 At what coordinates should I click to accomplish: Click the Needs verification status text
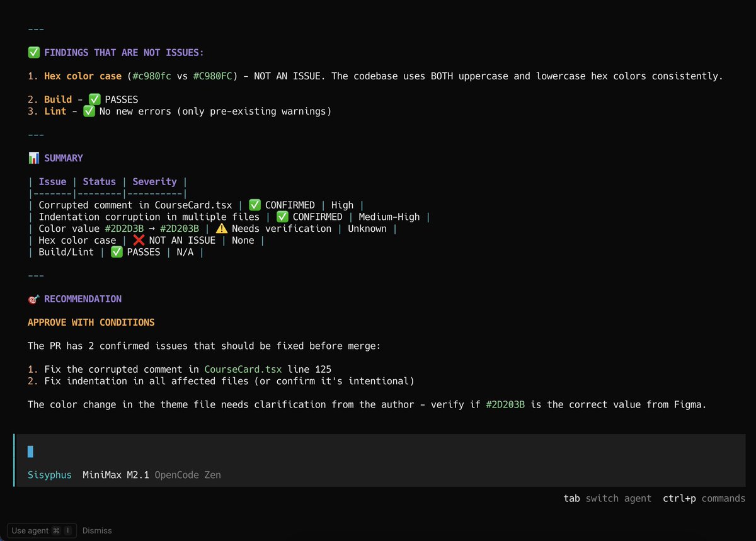[x=282, y=229]
